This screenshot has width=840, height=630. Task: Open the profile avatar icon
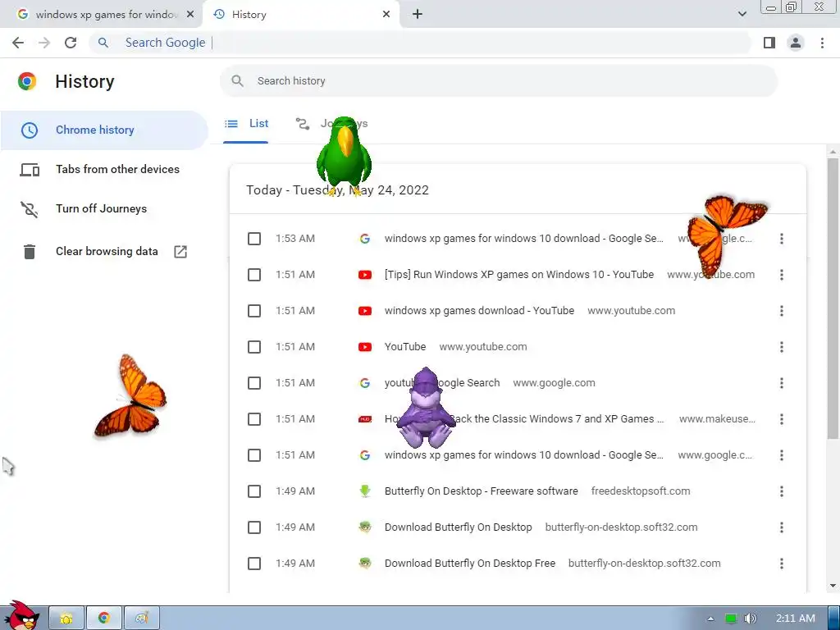(x=796, y=43)
